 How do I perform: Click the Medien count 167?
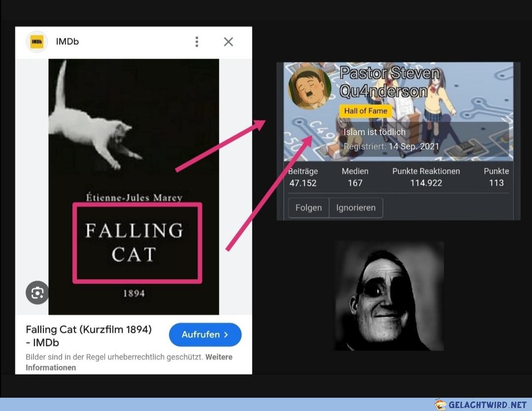click(x=355, y=183)
